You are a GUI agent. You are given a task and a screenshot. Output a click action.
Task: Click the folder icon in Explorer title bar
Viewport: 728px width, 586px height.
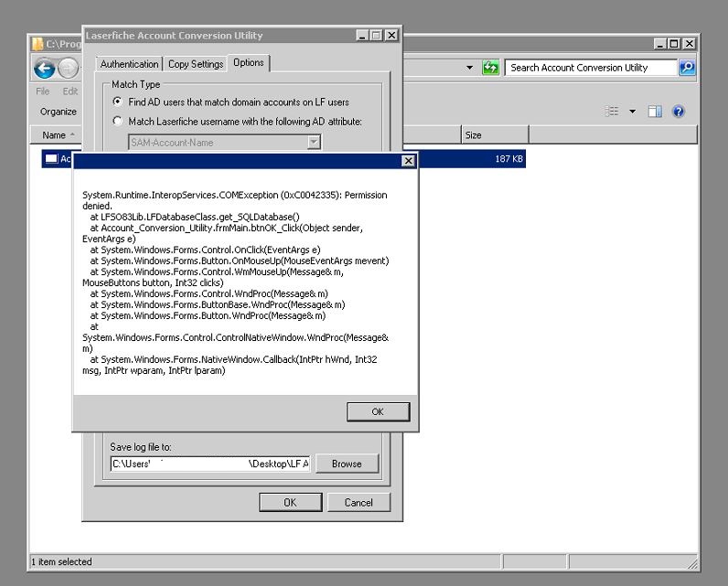click(x=37, y=44)
